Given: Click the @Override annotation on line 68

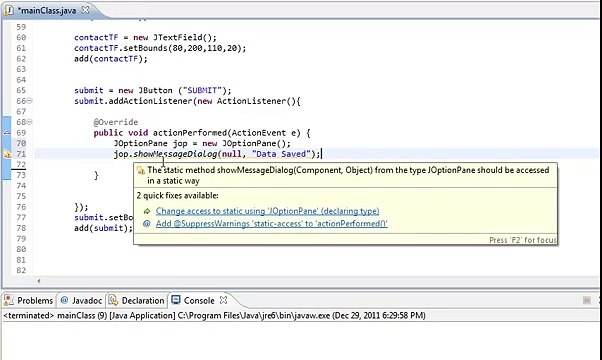Looking at the screenshot, I should (x=116, y=122).
